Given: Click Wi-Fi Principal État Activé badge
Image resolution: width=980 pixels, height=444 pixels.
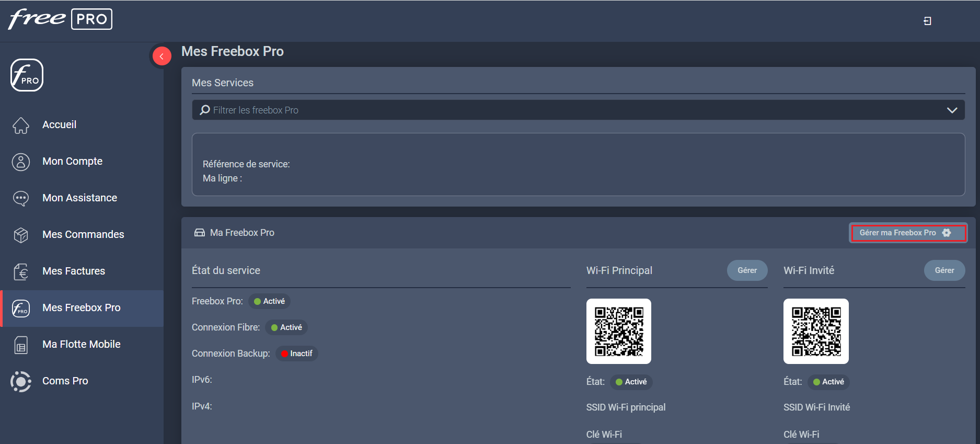Looking at the screenshot, I should 631,382.
